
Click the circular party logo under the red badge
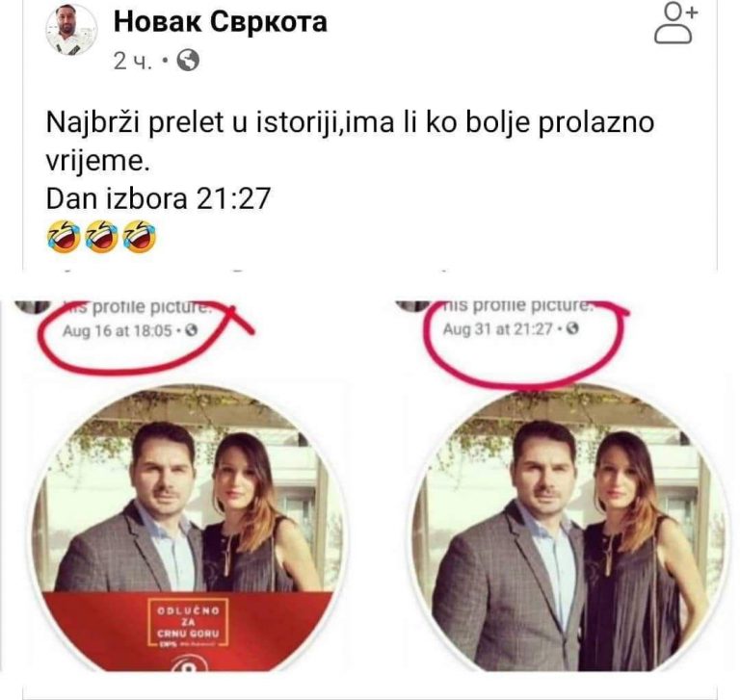click(x=189, y=664)
